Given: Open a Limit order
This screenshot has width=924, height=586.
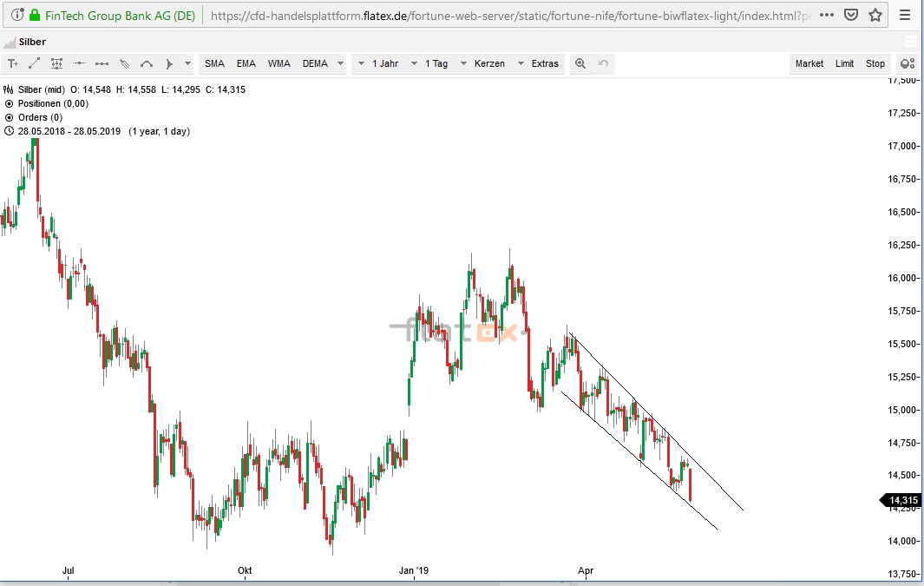Looking at the screenshot, I should [x=844, y=63].
